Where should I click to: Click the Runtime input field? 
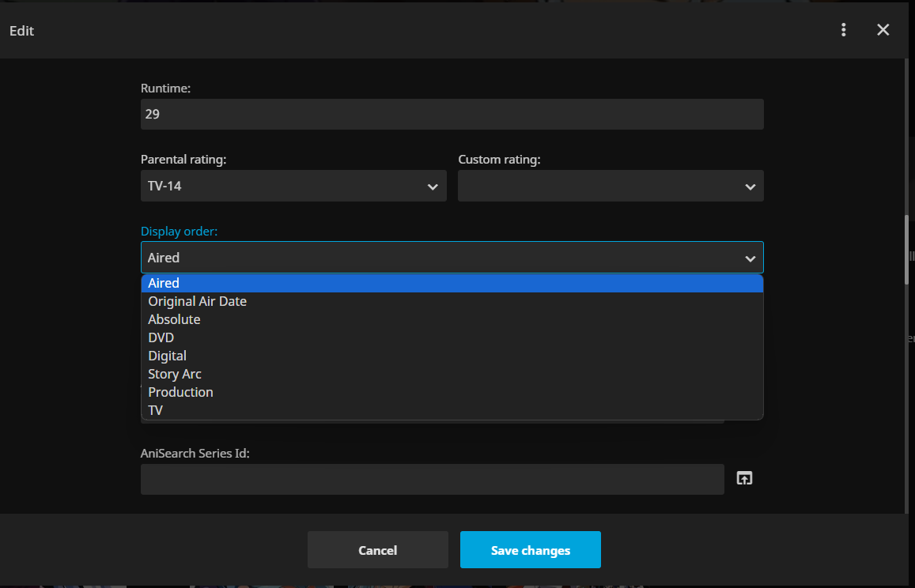(x=452, y=115)
